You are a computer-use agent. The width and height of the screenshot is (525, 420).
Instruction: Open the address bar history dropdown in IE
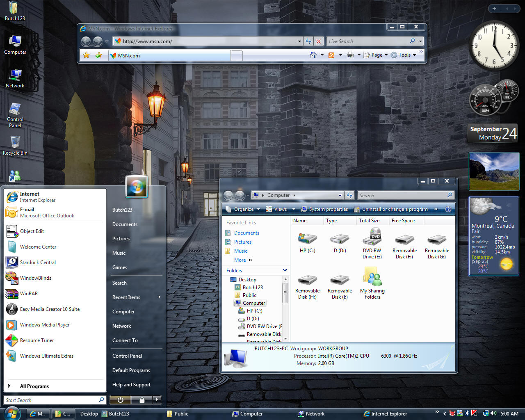tap(299, 41)
